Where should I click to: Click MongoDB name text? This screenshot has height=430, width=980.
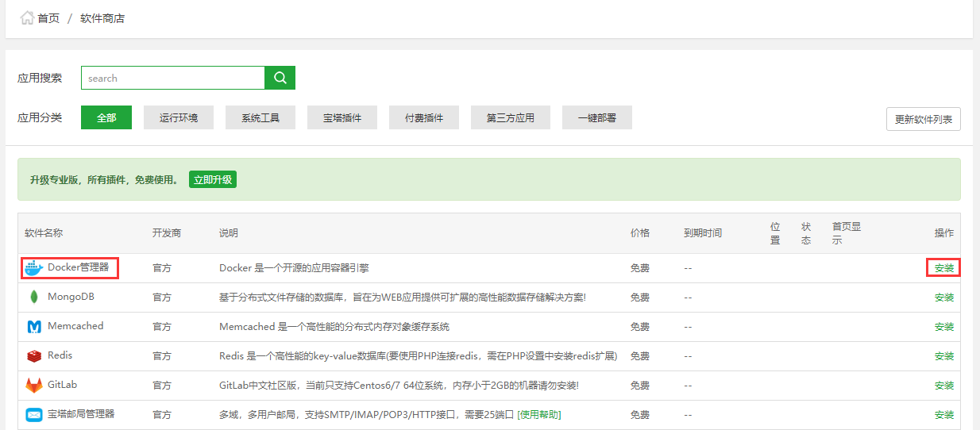[x=71, y=297]
